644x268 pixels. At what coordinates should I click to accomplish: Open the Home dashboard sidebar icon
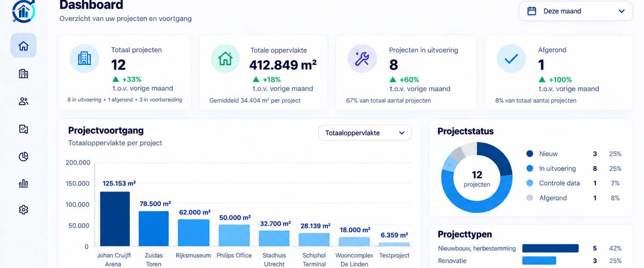[x=24, y=46]
